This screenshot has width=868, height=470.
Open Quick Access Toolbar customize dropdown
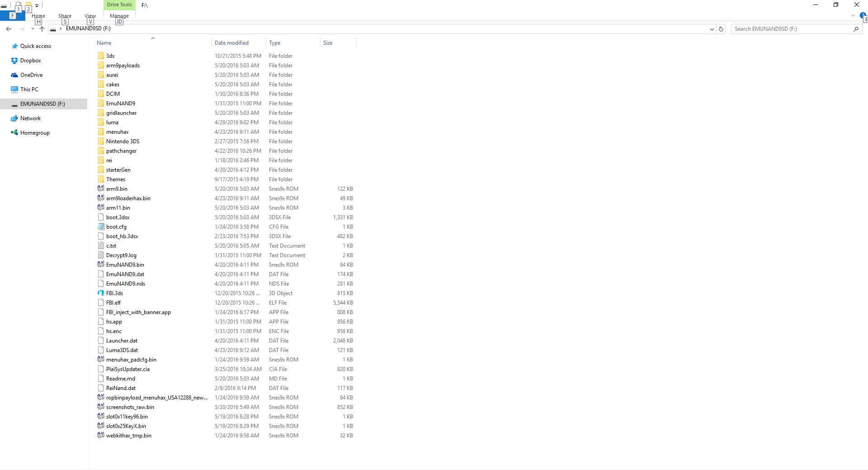37,6
